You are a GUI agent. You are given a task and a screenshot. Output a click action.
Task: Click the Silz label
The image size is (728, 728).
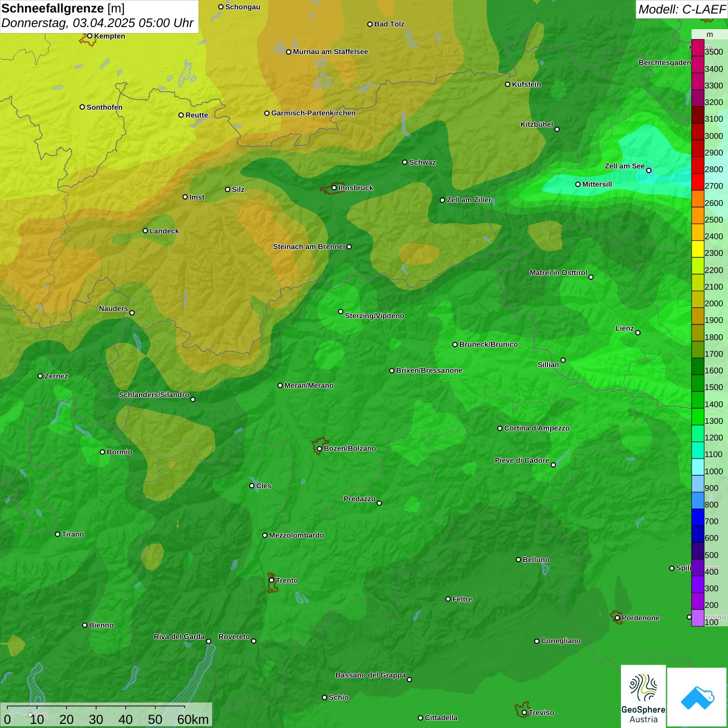point(238,189)
